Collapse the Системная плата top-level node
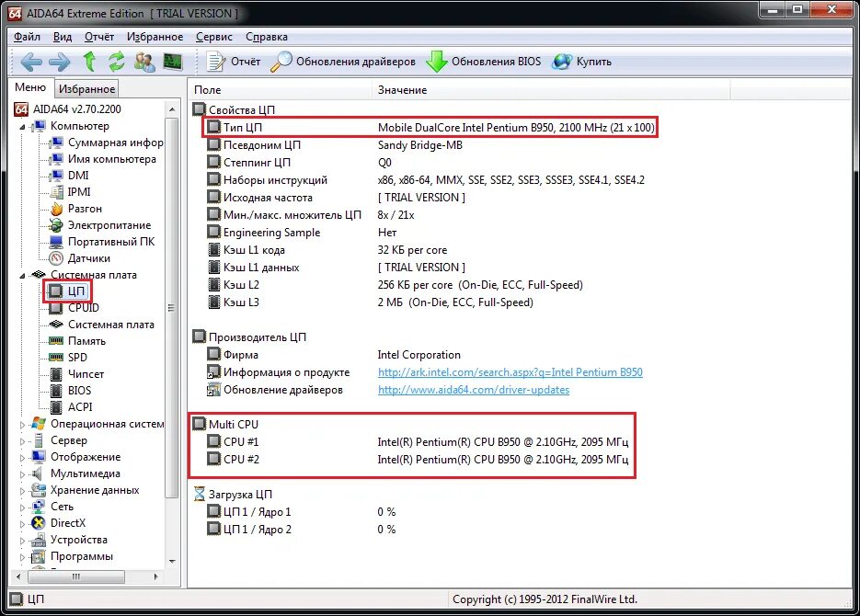The height and width of the screenshot is (616, 860). 22,275
